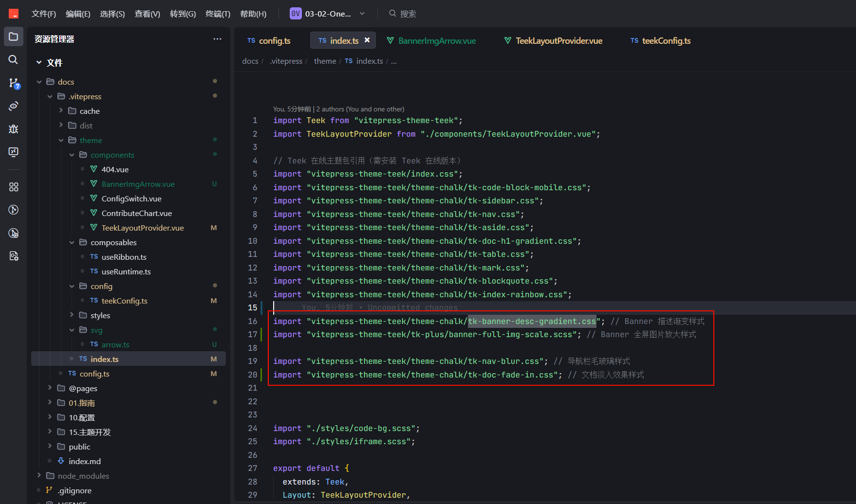The height and width of the screenshot is (504, 856).
Task: Click the bottom file-gear icon in activity bar
Action: [14, 256]
